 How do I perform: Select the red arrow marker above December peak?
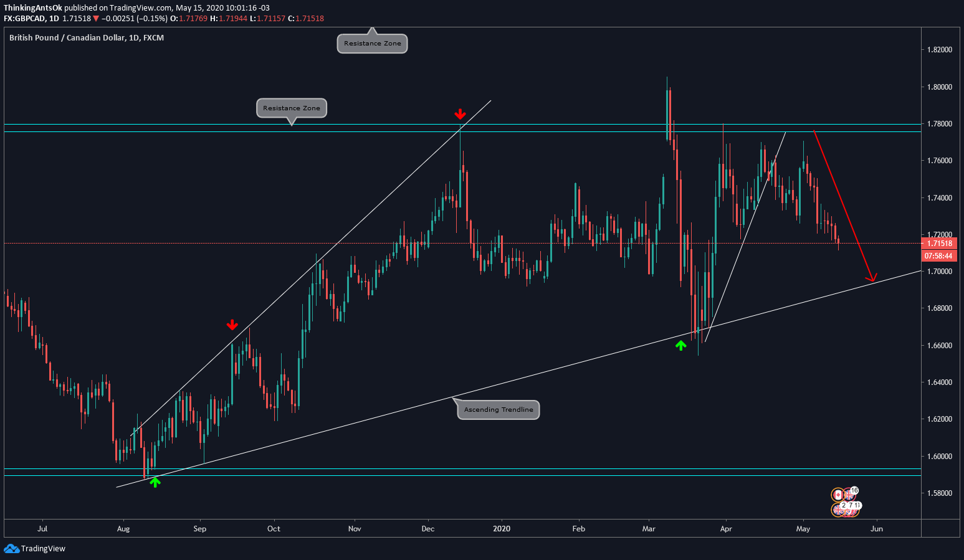point(460,114)
